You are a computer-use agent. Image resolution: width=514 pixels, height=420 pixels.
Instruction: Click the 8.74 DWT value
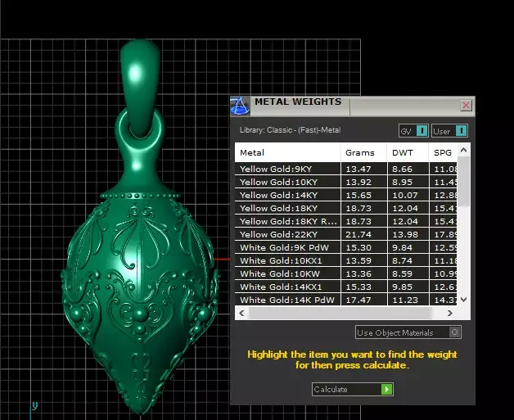pyautogui.click(x=402, y=261)
